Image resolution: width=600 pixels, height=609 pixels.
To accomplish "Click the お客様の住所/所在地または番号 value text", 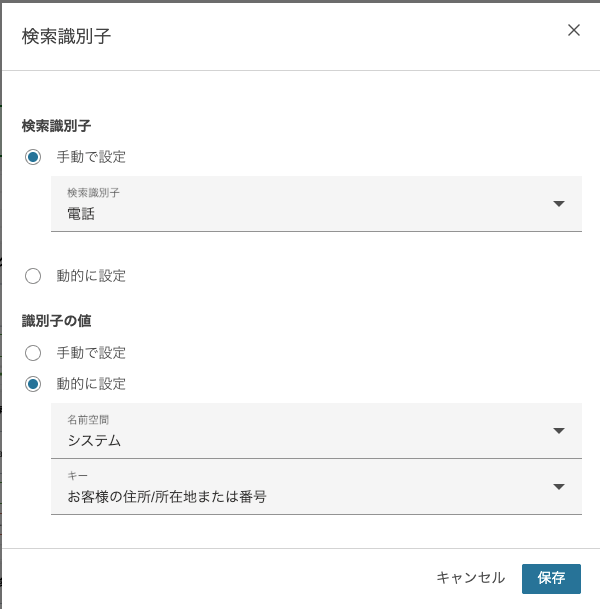I will tap(167, 496).
